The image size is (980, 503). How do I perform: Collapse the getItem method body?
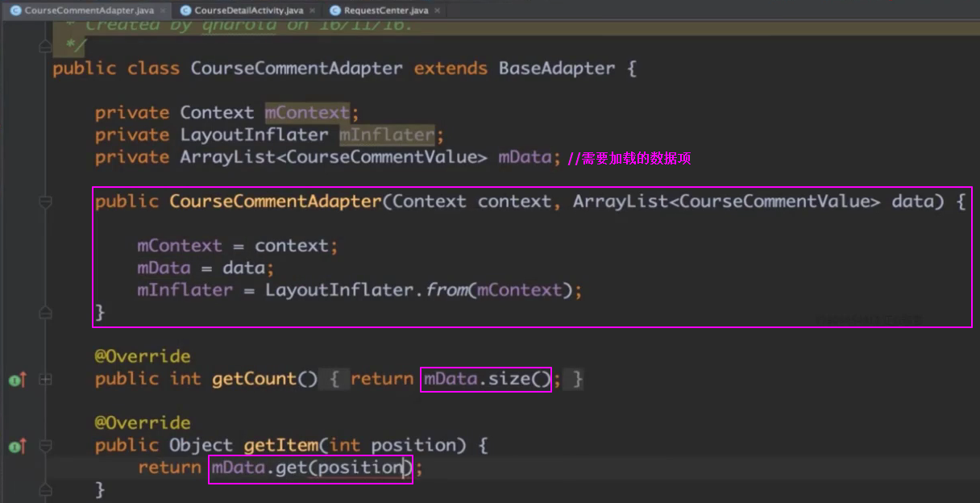coord(45,446)
